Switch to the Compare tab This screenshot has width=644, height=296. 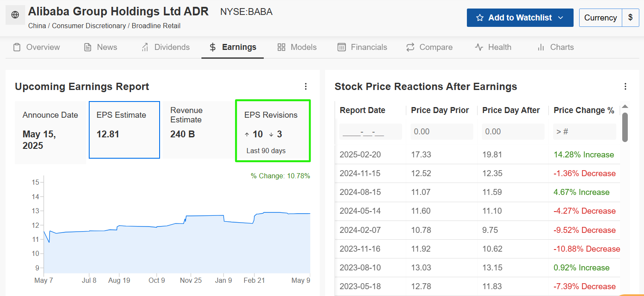[x=429, y=47]
